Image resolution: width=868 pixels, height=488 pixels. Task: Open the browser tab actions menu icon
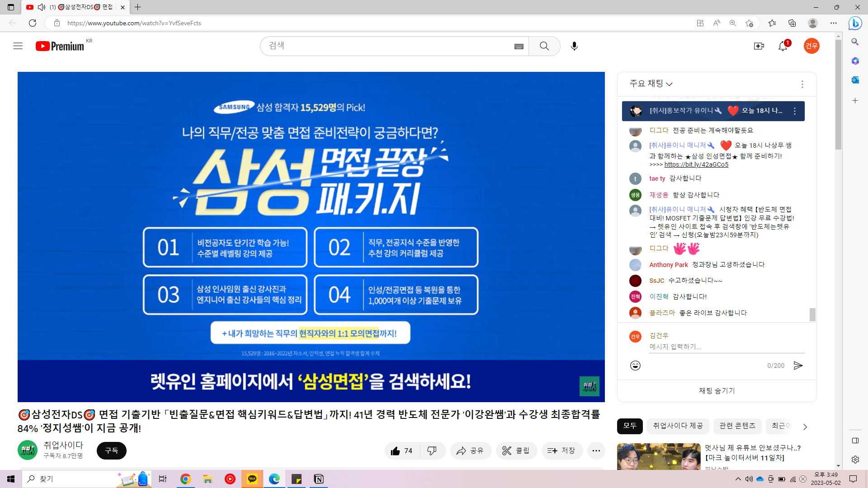[11, 7]
